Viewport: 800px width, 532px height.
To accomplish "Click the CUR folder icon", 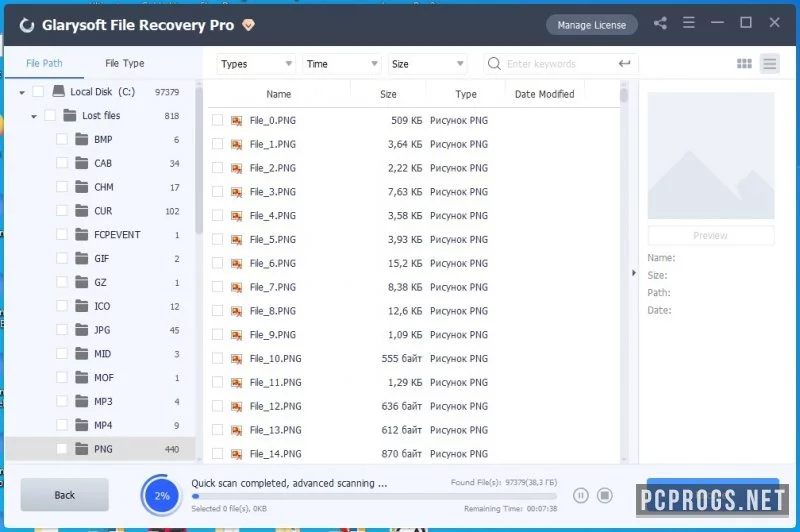I will tap(82, 211).
